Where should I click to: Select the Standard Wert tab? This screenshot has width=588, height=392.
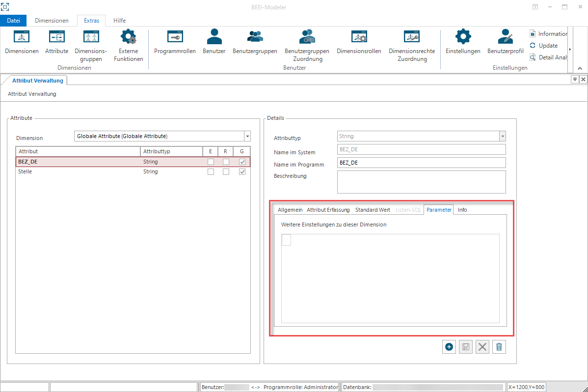pyautogui.click(x=373, y=210)
